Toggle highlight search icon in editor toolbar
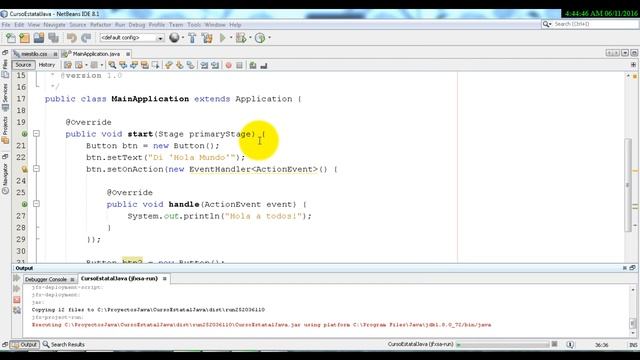This screenshot has width=640, height=360. coord(144,65)
